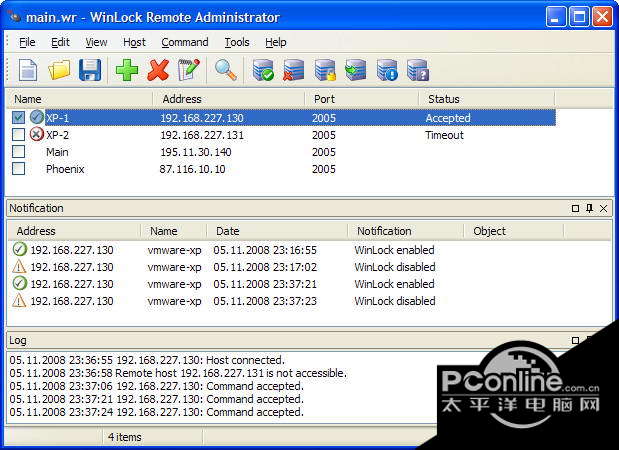
Task: Click XP-2 timeout error icon
Action: [36, 135]
